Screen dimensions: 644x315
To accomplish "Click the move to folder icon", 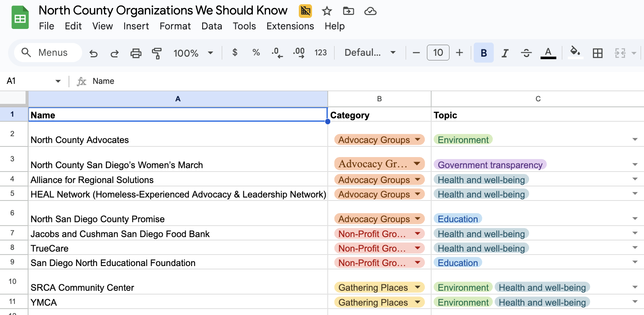I will click(x=348, y=11).
